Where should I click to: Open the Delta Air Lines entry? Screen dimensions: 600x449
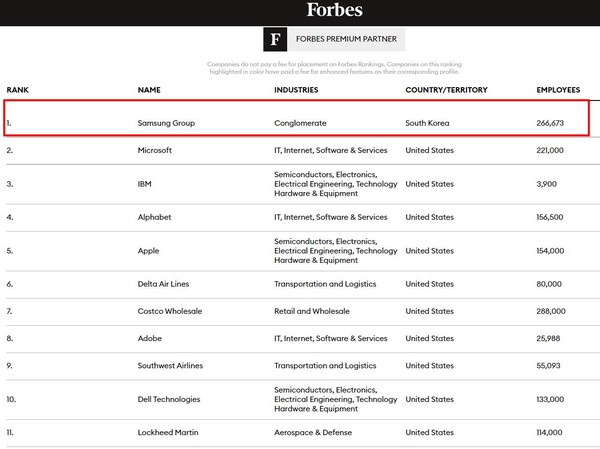163,284
